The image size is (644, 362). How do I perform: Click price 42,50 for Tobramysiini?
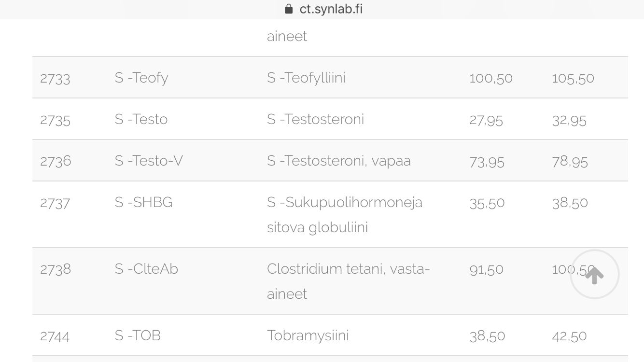point(570,336)
